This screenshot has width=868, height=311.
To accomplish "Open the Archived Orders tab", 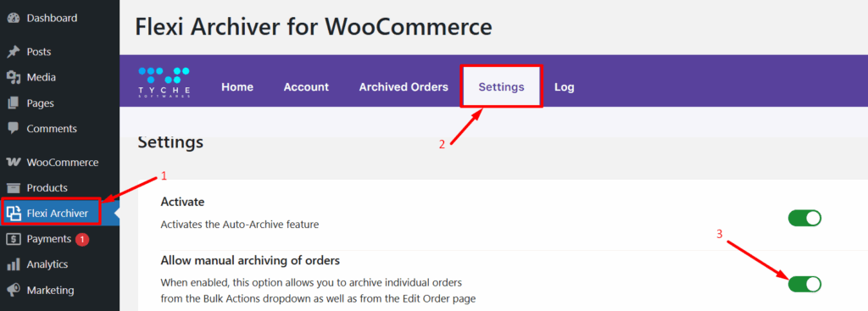I will click(x=403, y=87).
